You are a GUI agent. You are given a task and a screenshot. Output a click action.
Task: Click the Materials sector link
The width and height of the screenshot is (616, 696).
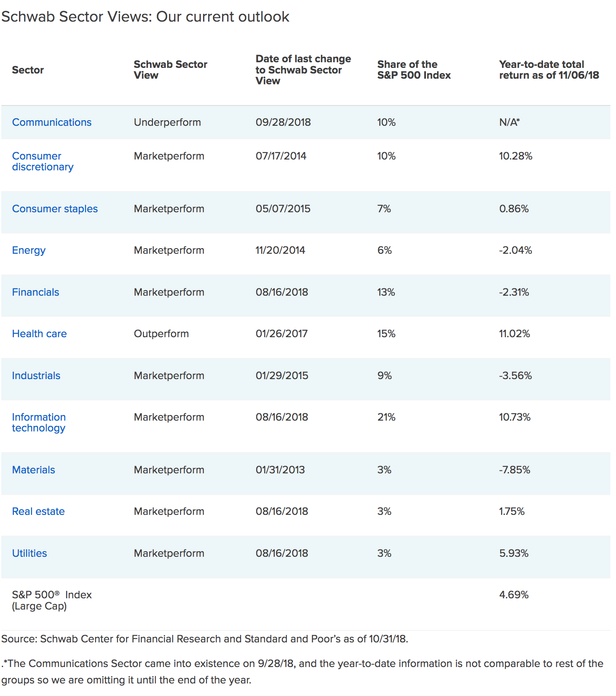(34, 470)
